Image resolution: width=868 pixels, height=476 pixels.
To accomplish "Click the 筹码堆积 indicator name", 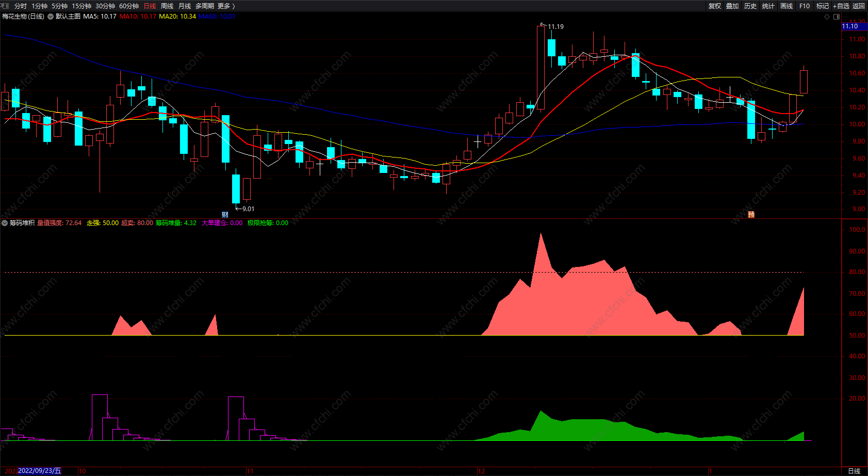I will pos(22,223).
